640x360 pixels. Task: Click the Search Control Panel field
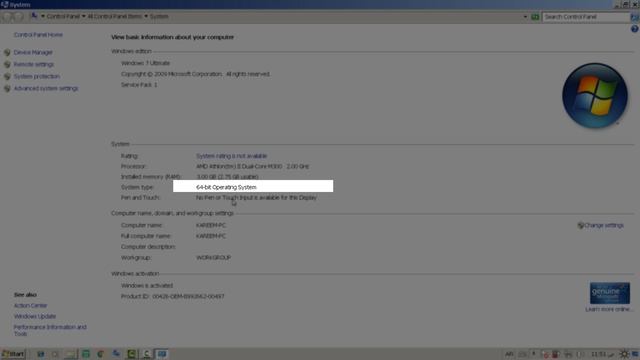tap(586, 17)
